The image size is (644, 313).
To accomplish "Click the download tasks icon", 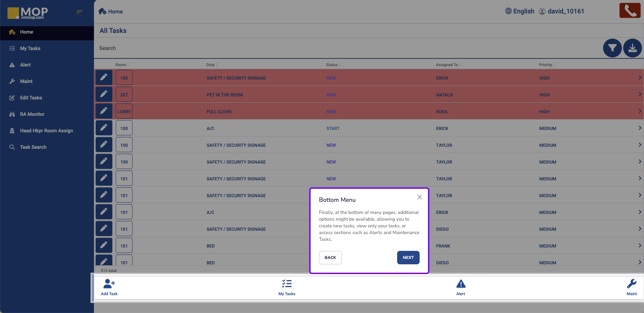I will coord(632,48).
